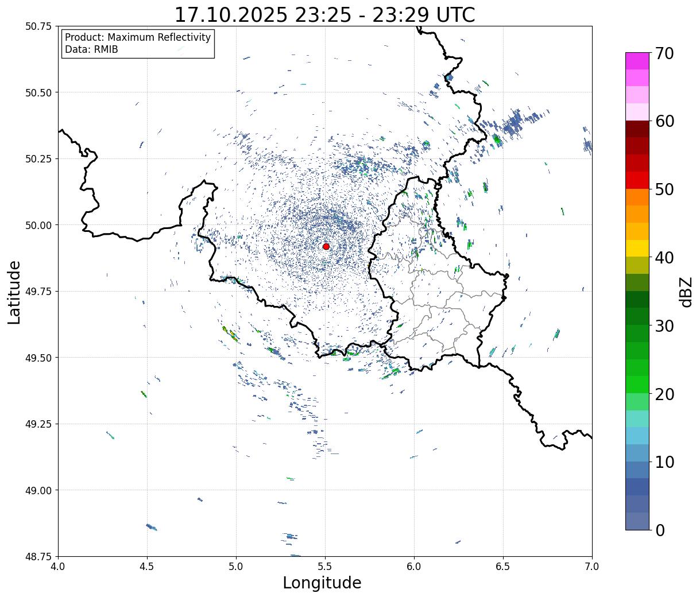This screenshot has width=700, height=597.
Task: Click the latitude tick label 50.00
Action: [x=38, y=225]
